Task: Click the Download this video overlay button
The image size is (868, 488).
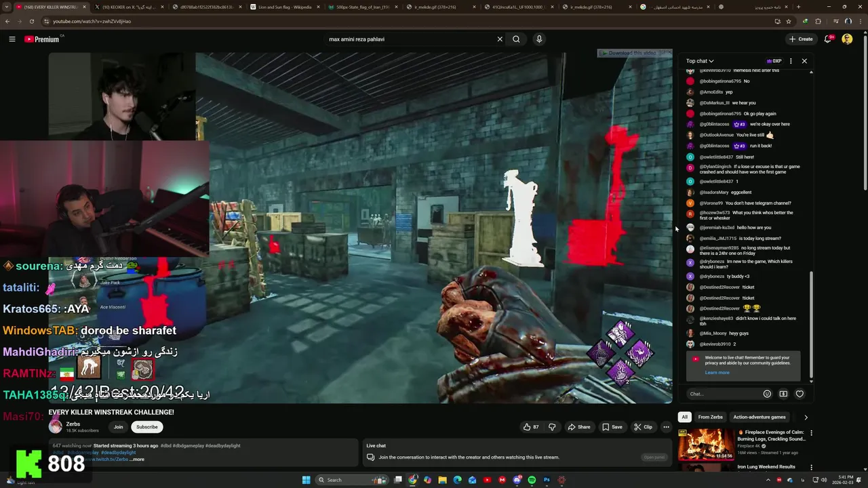Action: click(x=632, y=53)
